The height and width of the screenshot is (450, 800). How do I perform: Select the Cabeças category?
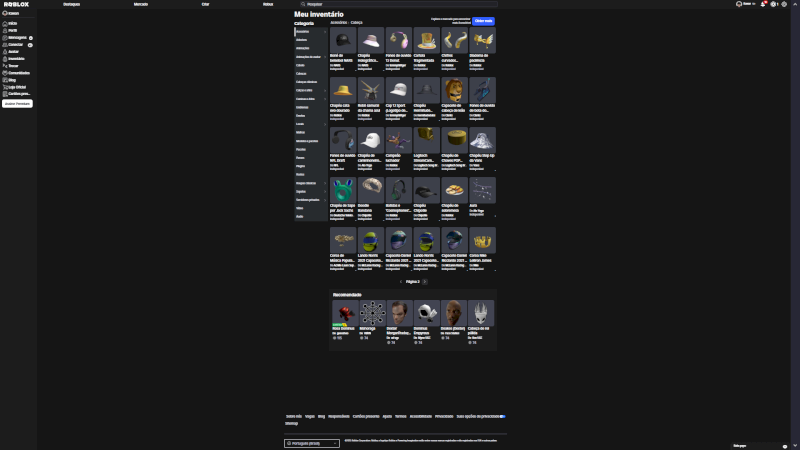301,73
